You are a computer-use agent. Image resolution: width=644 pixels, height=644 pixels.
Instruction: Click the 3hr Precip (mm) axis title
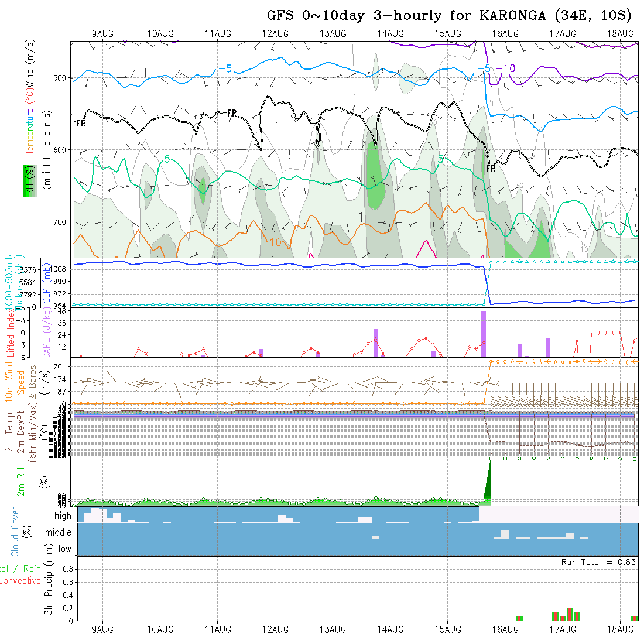pyautogui.click(x=49, y=579)
